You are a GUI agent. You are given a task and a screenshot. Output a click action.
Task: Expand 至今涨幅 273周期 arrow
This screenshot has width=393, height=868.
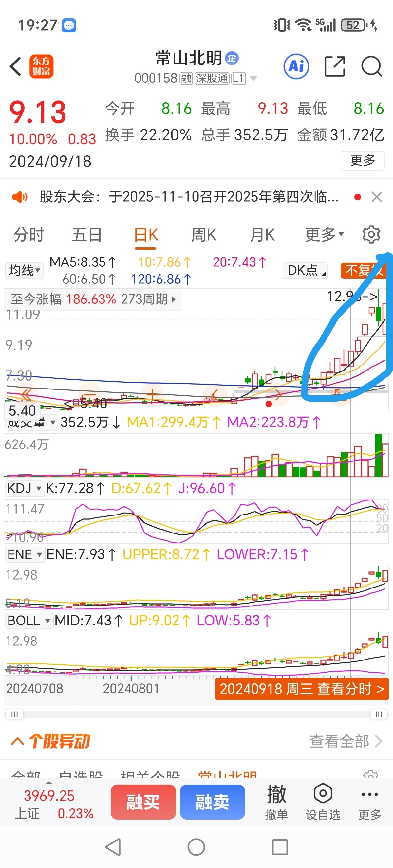coord(174,299)
